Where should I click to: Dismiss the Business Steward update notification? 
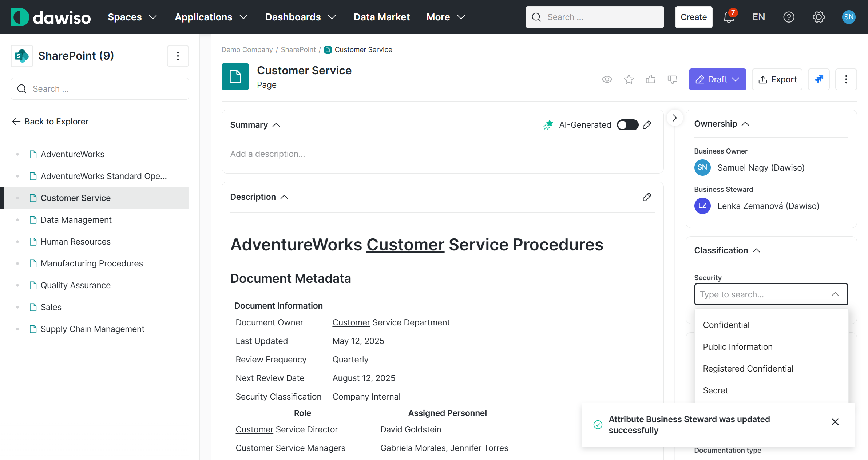(x=835, y=421)
